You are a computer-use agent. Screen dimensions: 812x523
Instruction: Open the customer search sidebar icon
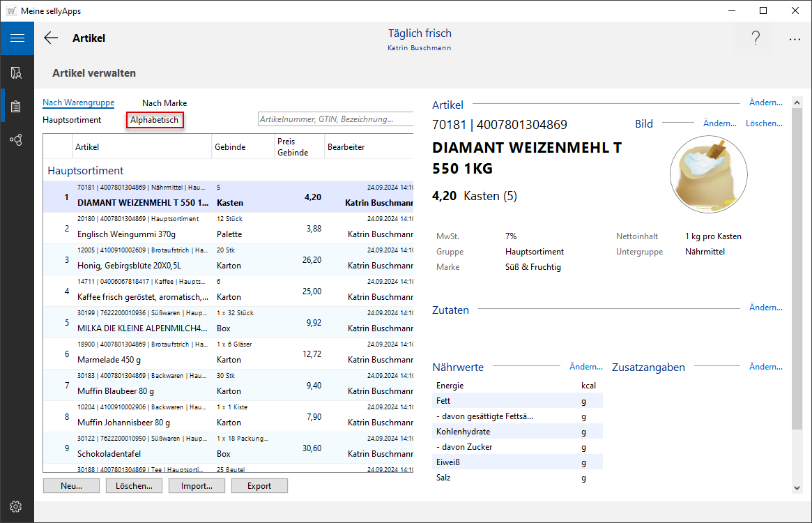click(x=17, y=73)
